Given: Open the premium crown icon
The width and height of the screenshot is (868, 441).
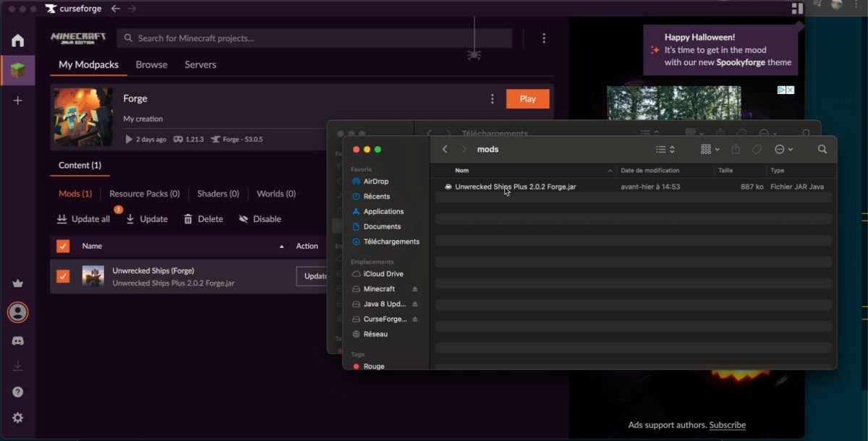Looking at the screenshot, I should [x=17, y=283].
